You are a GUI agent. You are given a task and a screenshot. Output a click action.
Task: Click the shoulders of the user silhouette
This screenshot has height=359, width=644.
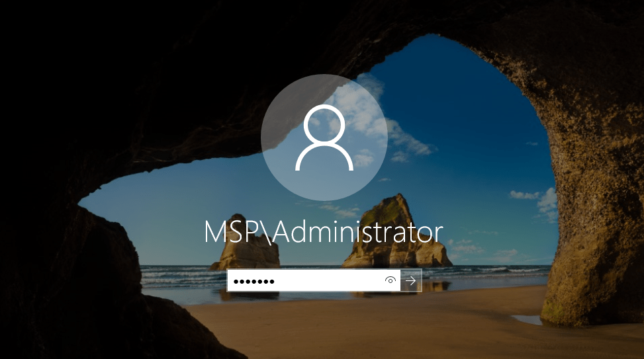click(324, 157)
